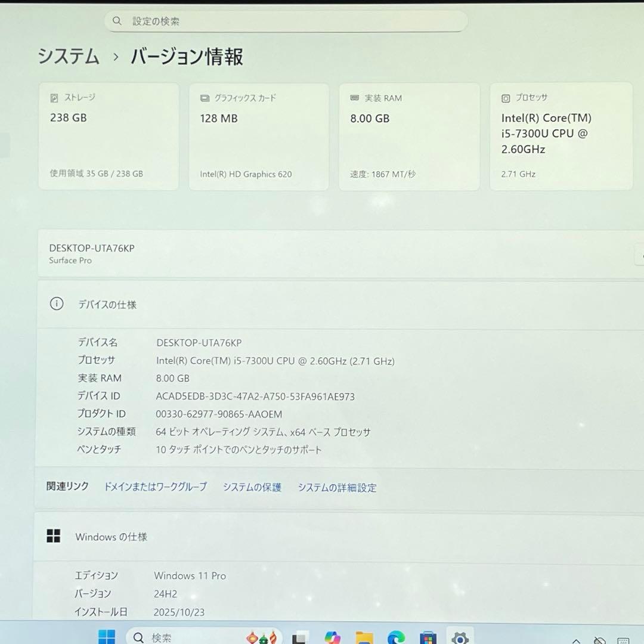
Task: Navigate back via the システム breadcrumb
Action: coord(67,57)
